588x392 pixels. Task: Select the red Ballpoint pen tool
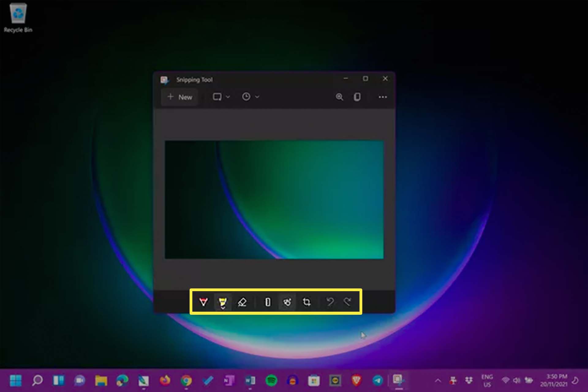[x=203, y=302]
